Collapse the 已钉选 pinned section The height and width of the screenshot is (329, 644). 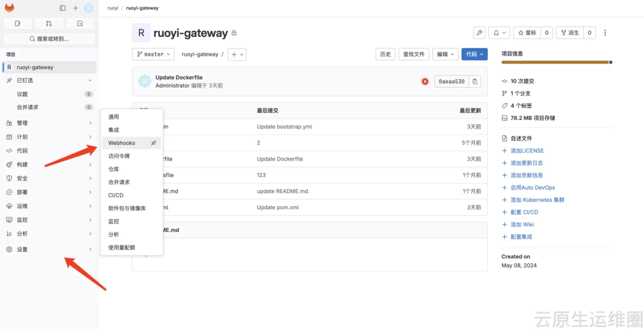[x=49, y=80]
